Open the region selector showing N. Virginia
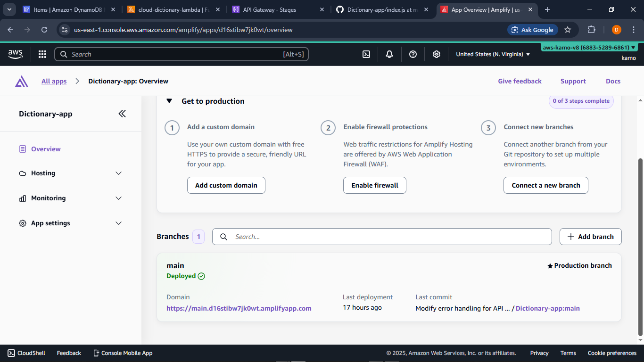The image size is (644, 362). (x=492, y=54)
